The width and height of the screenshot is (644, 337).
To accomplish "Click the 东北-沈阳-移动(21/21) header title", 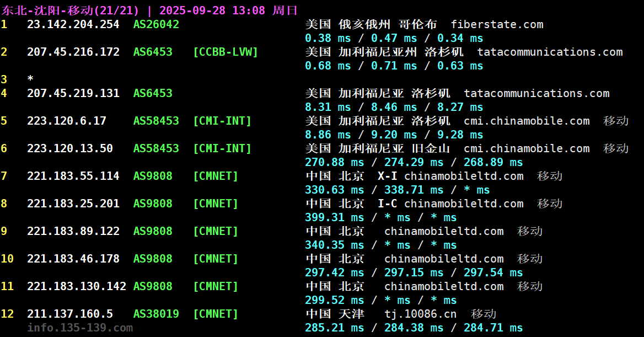I will click(75, 10).
